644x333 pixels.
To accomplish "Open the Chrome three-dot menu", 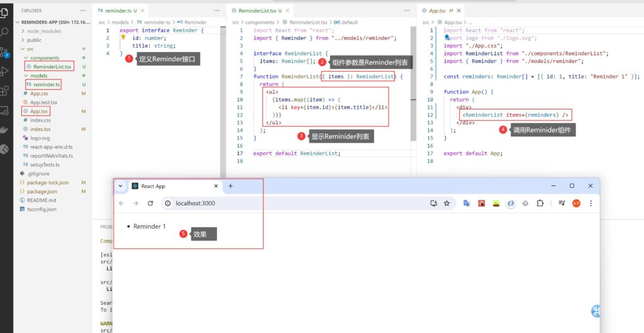I will click(x=591, y=204).
